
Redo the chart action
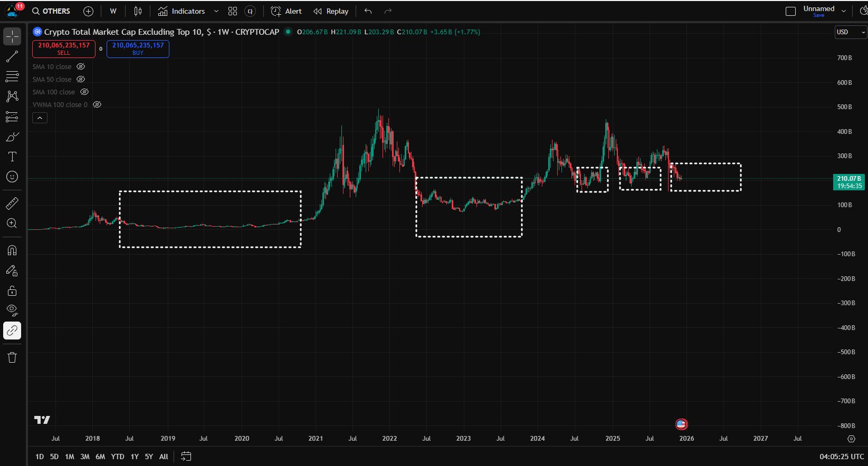pos(388,11)
